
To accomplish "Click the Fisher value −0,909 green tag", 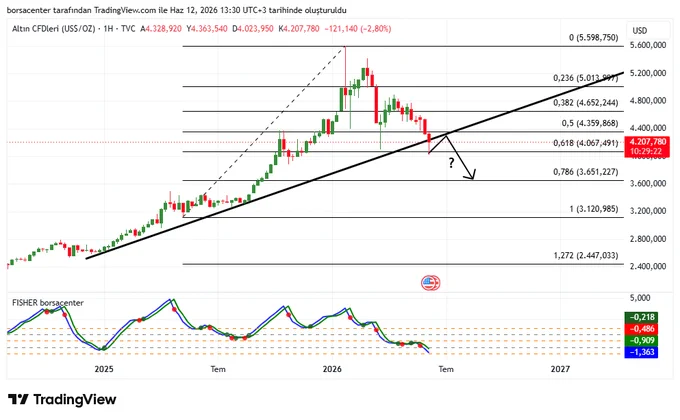I will pos(641,340).
